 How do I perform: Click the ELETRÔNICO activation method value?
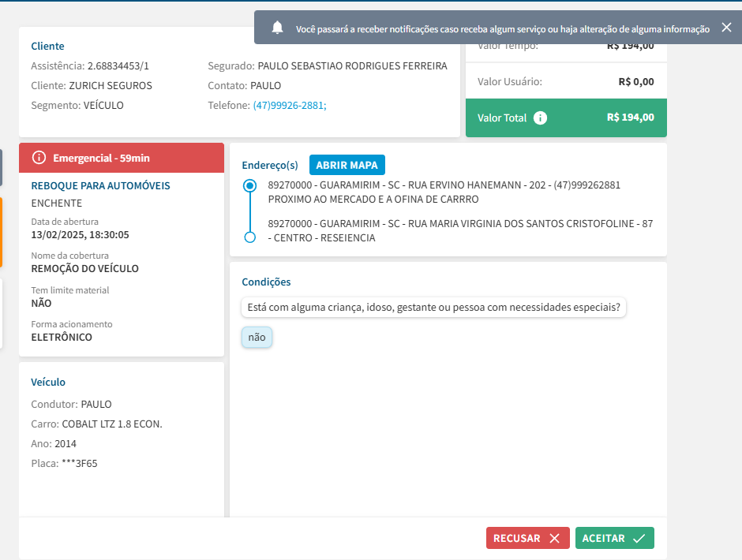[x=62, y=338]
